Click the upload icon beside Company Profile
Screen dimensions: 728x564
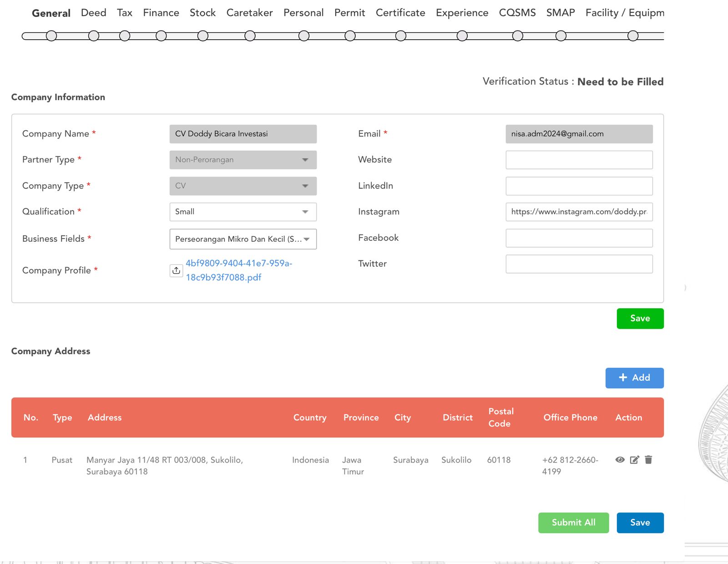tap(176, 270)
